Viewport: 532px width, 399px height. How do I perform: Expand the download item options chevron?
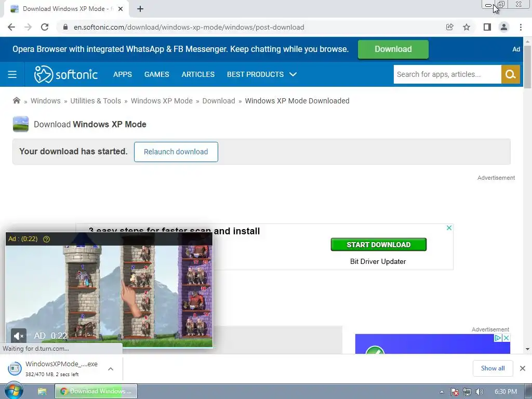tap(111, 369)
